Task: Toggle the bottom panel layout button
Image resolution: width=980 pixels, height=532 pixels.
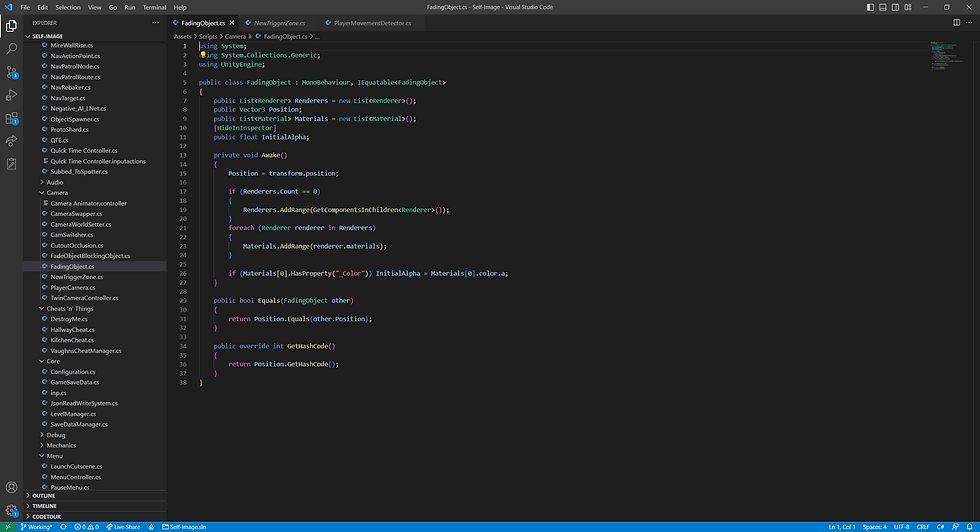Action: coord(882,7)
